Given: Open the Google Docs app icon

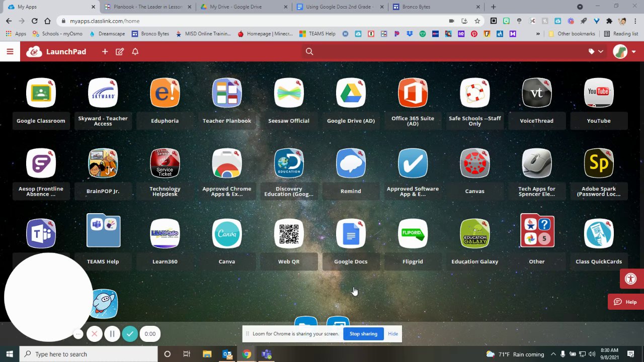Looking at the screenshot, I should pyautogui.click(x=351, y=233).
